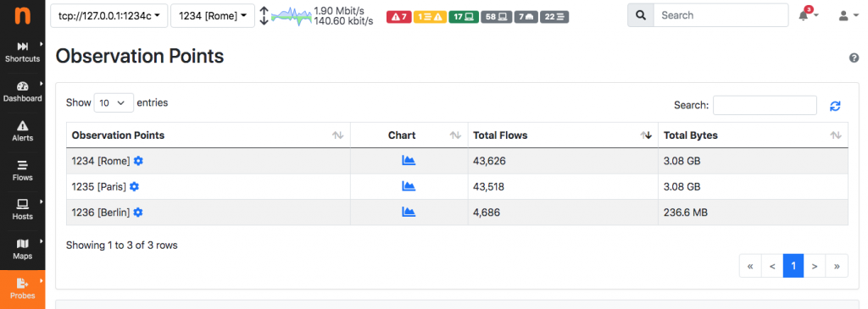
Task: Open the user profile menu
Action: [x=847, y=16]
